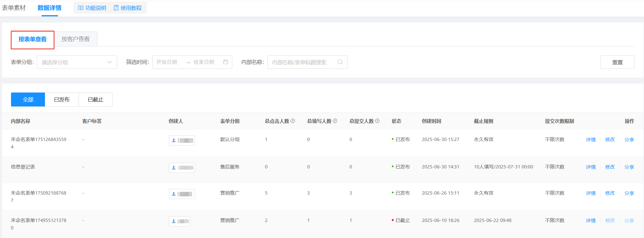Click 分享 for 信息登记表

tap(629, 167)
